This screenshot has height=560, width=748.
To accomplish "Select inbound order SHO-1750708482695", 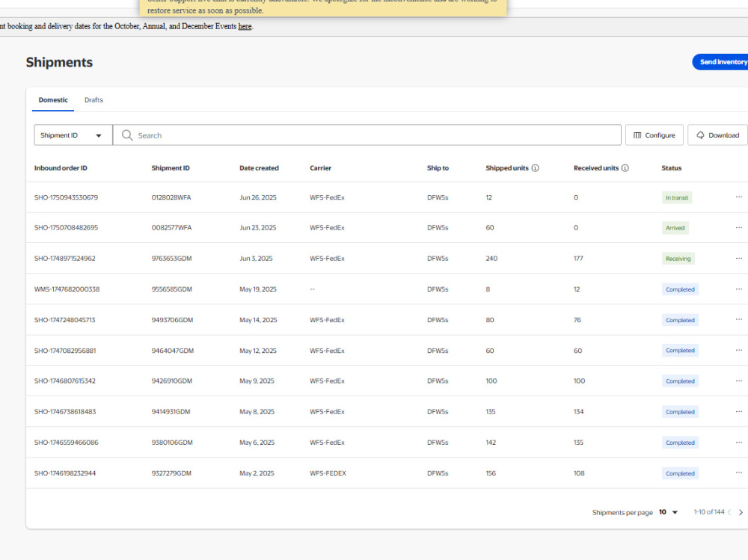I will tap(66, 227).
